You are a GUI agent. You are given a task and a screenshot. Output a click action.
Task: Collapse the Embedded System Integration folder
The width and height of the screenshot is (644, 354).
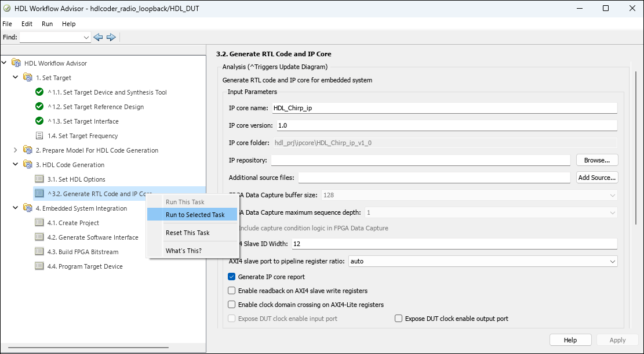(16, 208)
